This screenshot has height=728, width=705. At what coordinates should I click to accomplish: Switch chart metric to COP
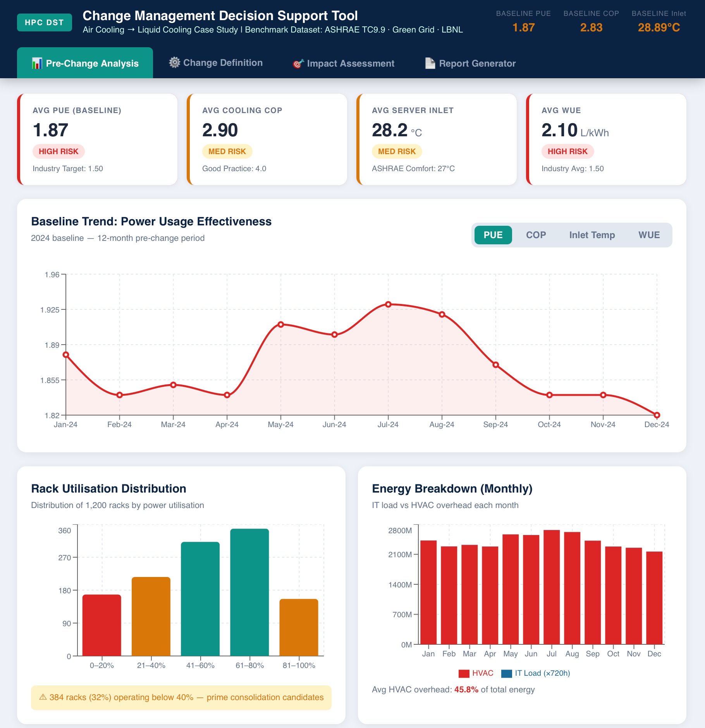tap(536, 235)
